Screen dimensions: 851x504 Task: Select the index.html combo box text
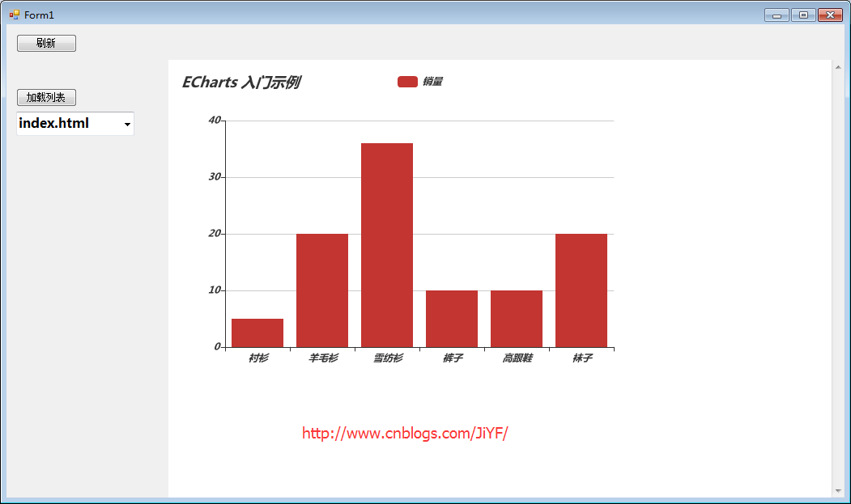(53, 123)
